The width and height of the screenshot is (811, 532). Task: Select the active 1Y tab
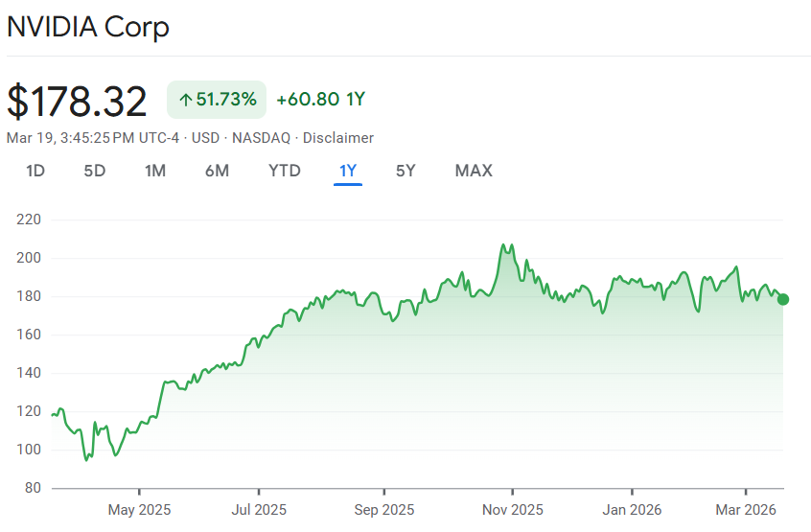pos(348,171)
